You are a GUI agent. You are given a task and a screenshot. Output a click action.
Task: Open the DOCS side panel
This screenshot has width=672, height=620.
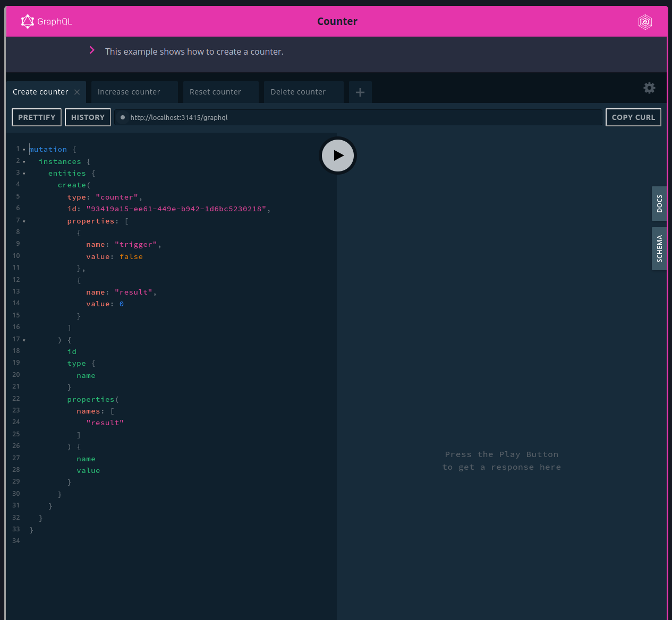[x=659, y=203]
